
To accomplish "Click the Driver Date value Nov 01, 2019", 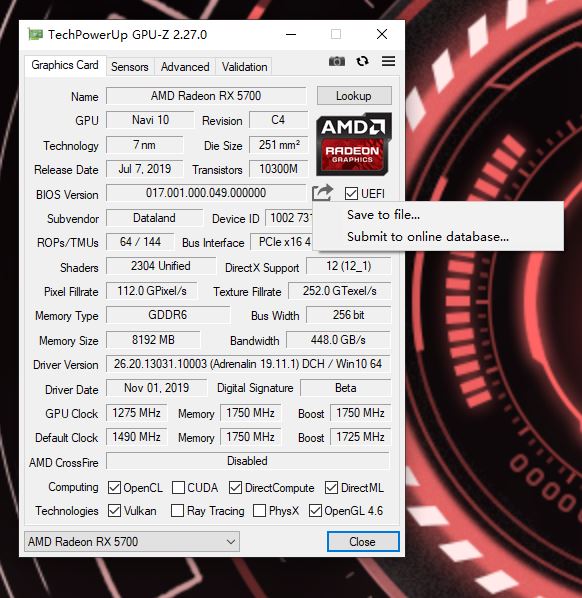I will (156, 388).
